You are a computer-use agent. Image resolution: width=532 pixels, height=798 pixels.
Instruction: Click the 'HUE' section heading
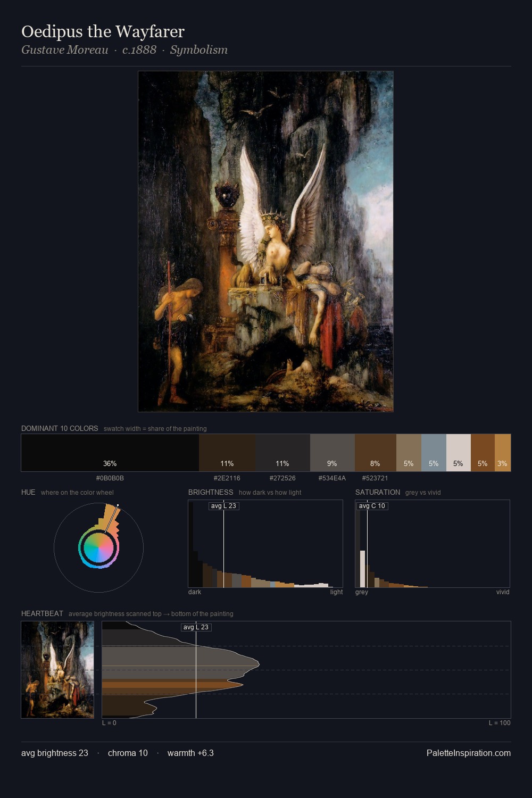click(28, 492)
